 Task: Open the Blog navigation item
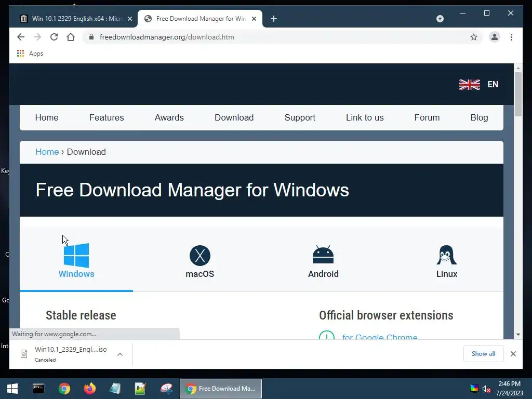(479, 117)
